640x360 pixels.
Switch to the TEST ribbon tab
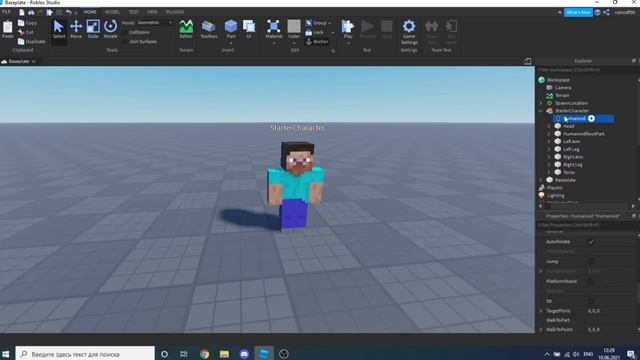[133, 12]
